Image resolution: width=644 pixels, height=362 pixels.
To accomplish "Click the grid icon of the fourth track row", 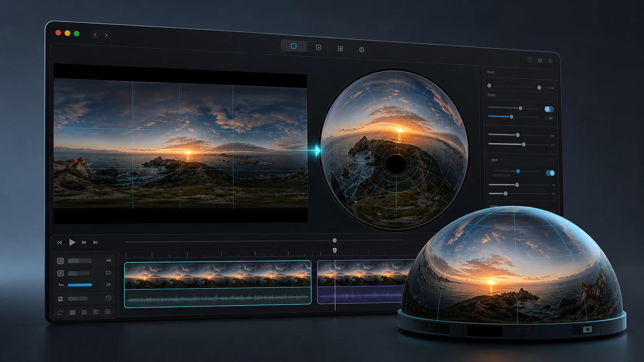I will coord(60,299).
